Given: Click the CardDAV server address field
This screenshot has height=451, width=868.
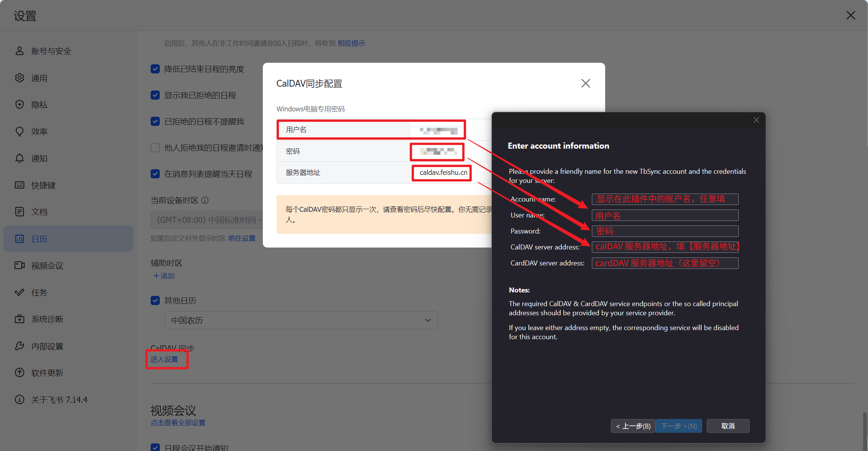Looking at the screenshot, I should 665,263.
